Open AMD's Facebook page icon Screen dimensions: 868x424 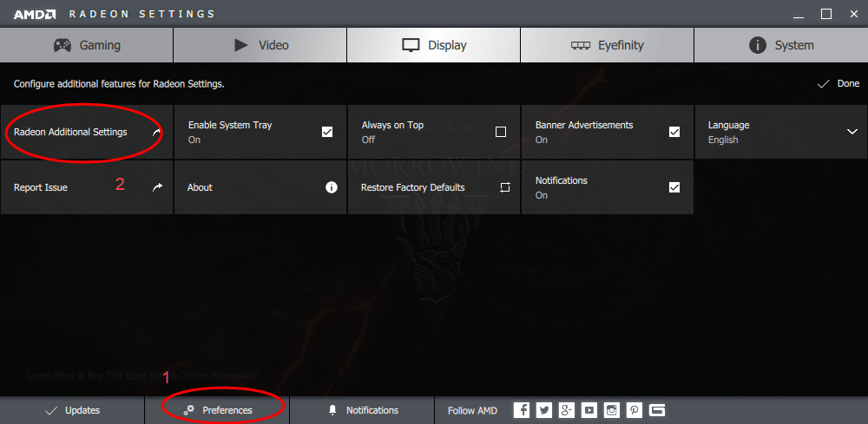[522, 410]
